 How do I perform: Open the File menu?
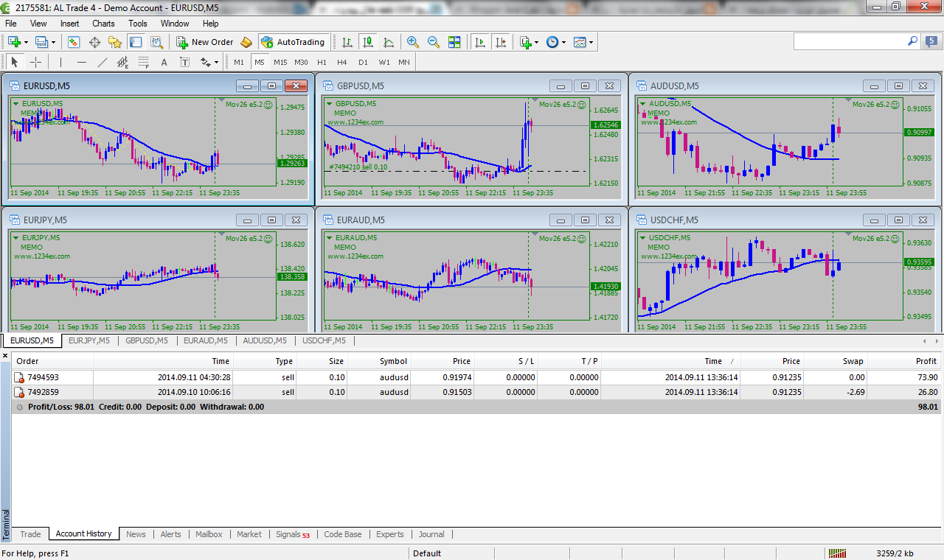point(11,24)
